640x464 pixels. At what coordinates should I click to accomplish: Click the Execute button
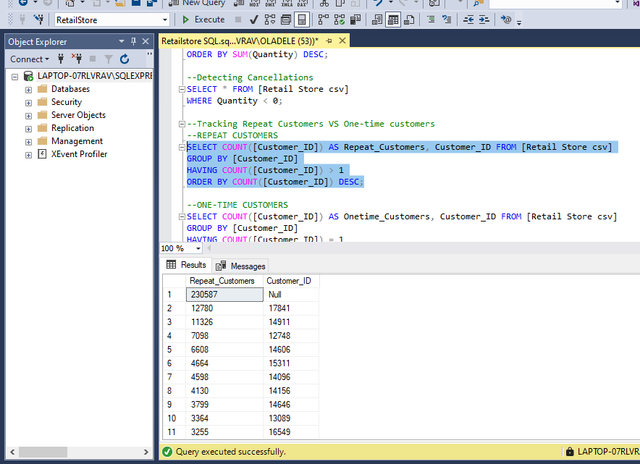tap(203, 20)
